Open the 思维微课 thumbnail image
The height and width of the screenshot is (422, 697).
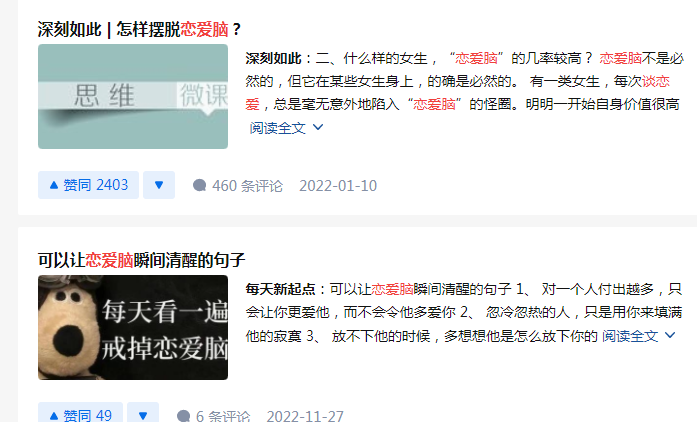[133, 96]
